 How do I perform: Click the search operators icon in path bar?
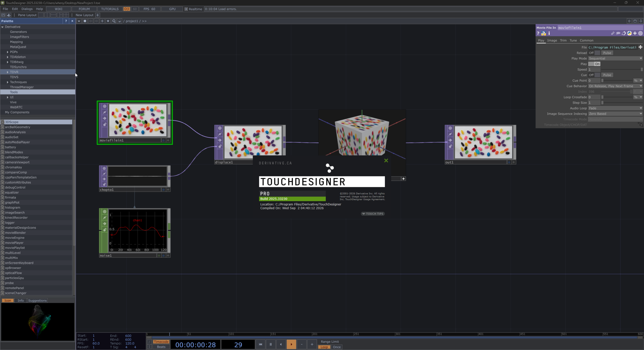(114, 21)
